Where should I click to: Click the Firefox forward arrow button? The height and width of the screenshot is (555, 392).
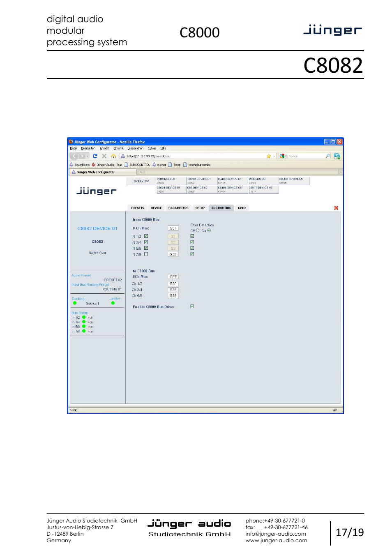coord(82,156)
